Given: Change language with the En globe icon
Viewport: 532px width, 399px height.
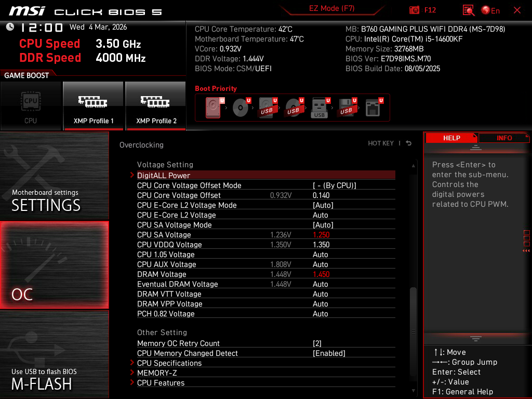Looking at the screenshot, I should [x=490, y=10].
